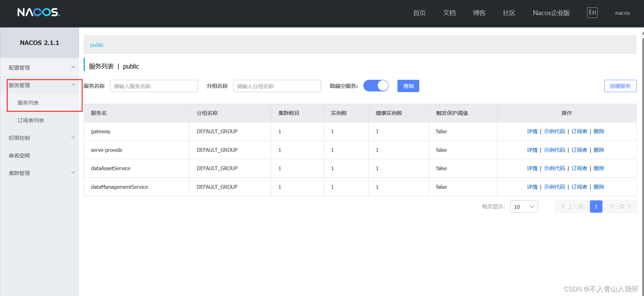Screen dimensions: 644x296
Task: Select 服务管理 in the sidebar
Action: point(19,85)
